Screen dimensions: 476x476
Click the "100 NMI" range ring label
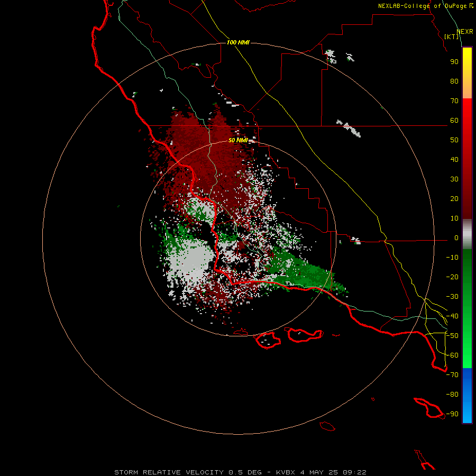(238, 42)
